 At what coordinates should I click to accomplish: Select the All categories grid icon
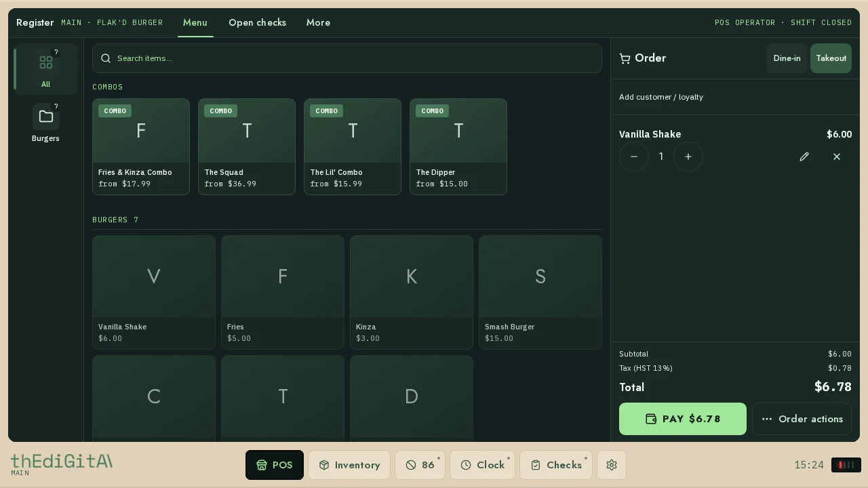click(46, 62)
